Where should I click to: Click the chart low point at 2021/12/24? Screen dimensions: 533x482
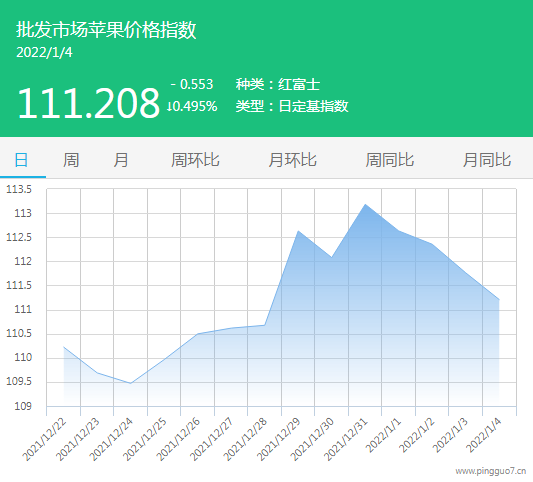tap(131, 383)
